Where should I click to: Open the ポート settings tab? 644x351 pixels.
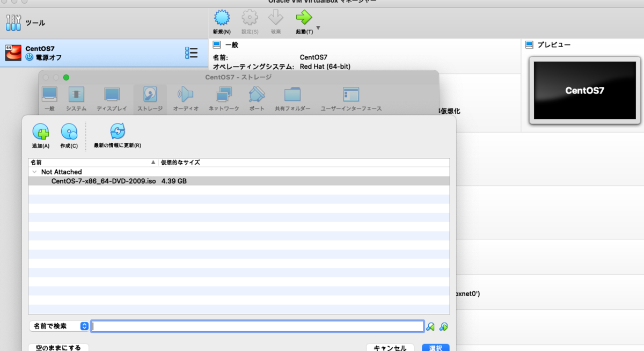(x=257, y=99)
